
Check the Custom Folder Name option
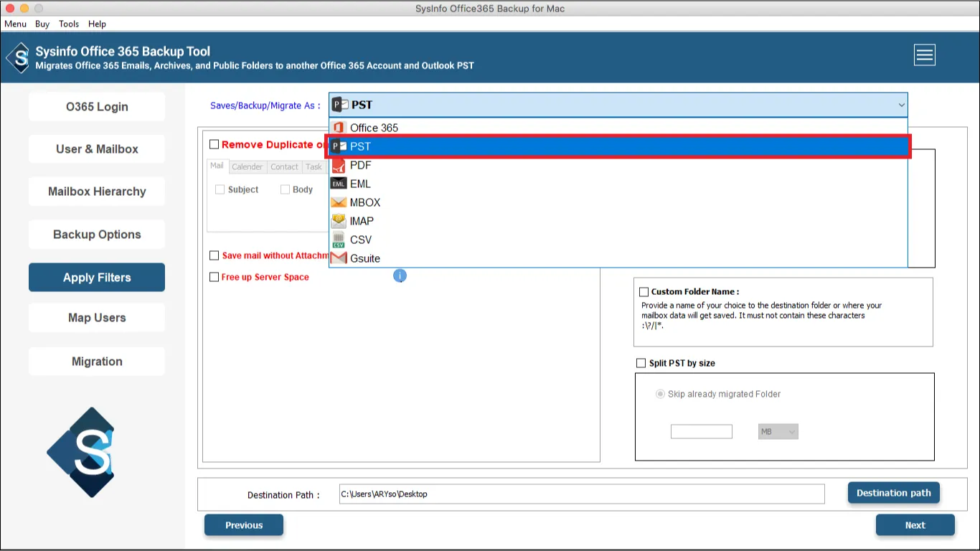(644, 292)
